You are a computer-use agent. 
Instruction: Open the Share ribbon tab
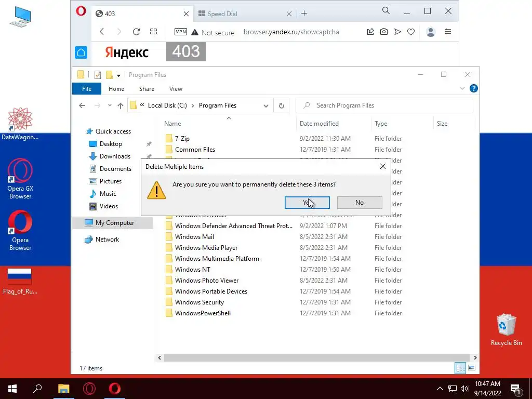click(x=147, y=89)
